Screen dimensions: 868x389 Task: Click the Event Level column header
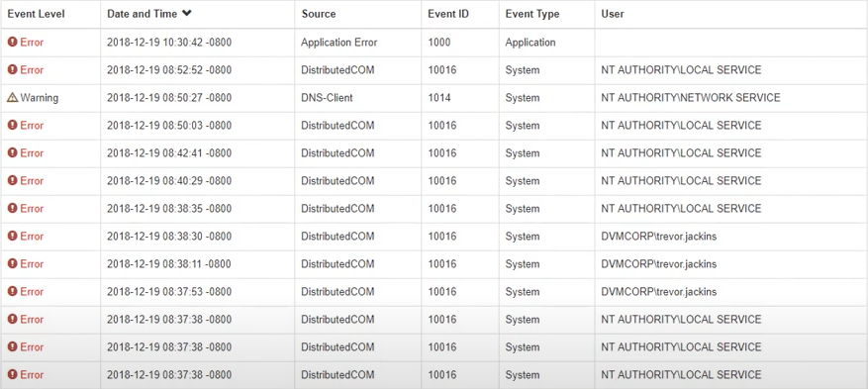point(36,14)
